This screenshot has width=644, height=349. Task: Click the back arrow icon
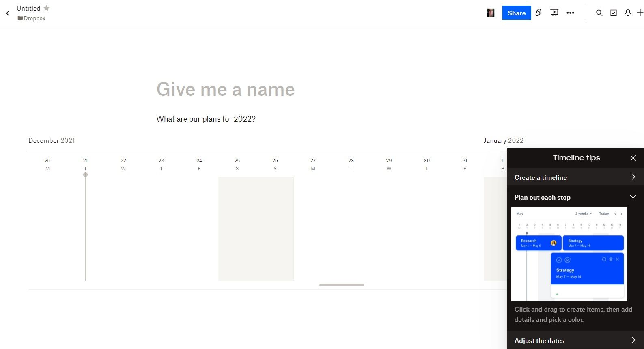tap(8, 13)
